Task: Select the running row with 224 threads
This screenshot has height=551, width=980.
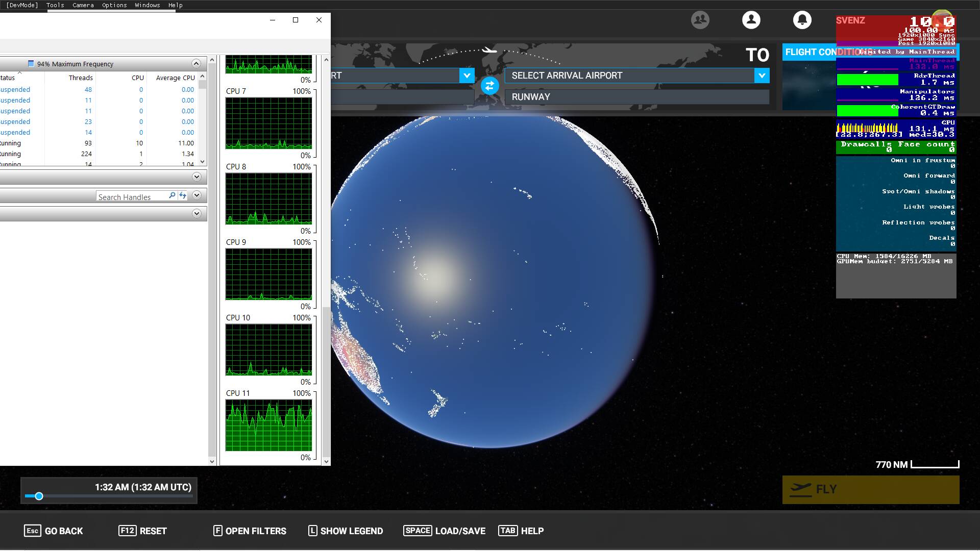Action: pyautogui.click(x=100, y=154)
